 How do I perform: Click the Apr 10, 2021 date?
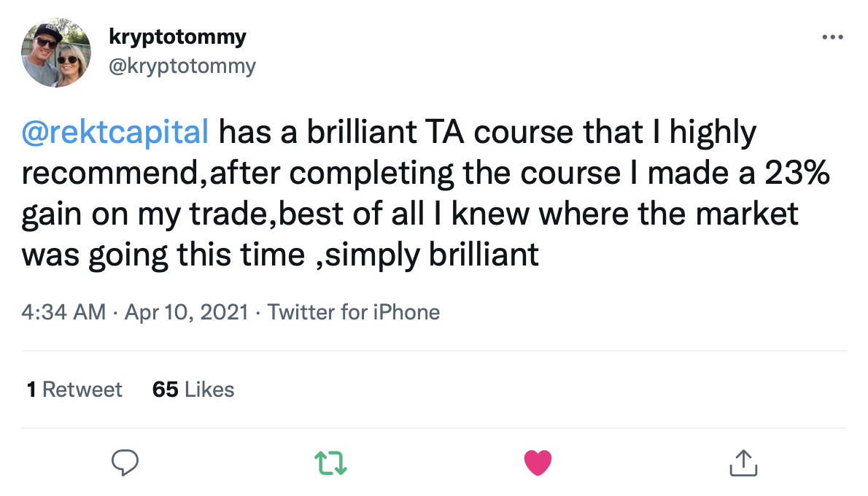[187, 313]
